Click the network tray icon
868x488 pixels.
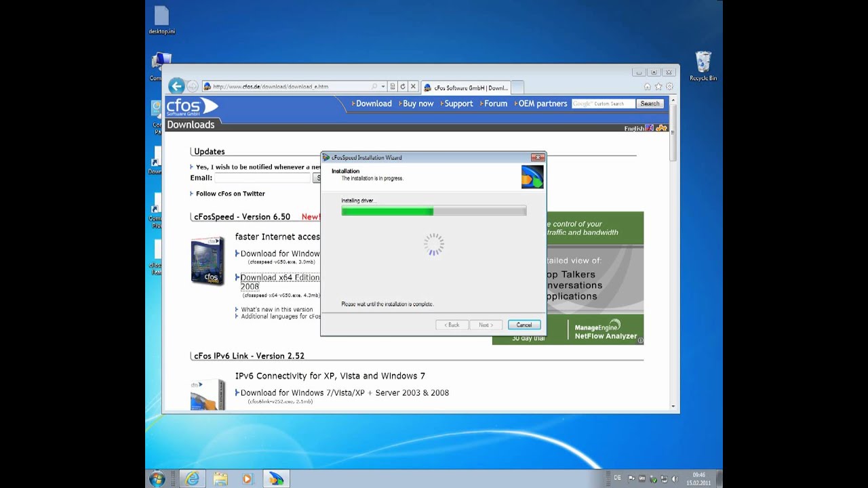[x=664, y=479]
